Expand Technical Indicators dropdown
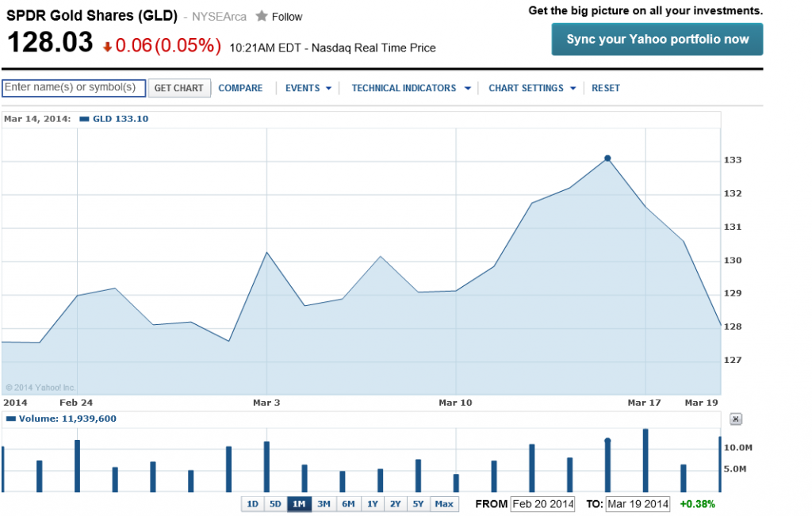This screenshot has width=812, height=516. (412, 88)
